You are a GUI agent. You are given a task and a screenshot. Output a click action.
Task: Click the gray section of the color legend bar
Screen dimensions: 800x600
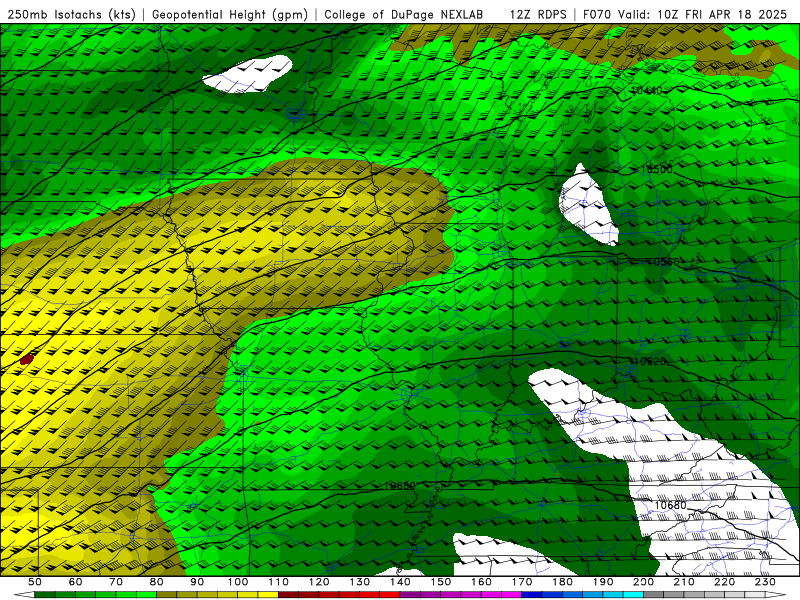pyautogui.click(x=704, y=595)
